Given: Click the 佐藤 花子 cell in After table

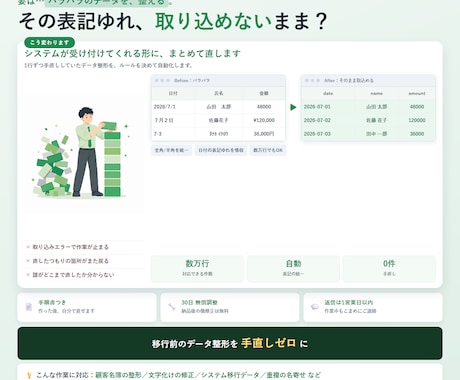Looking at the screenshot, I should click(377, 120).
